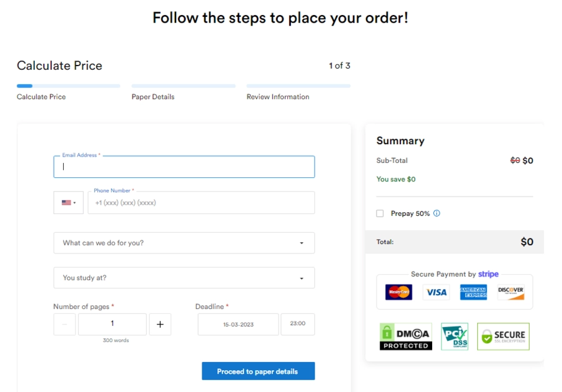The width and height of the screenshot is (562, 392).
Task: Enable the Prepay 50% checkbox
Action: coord(380,213)
